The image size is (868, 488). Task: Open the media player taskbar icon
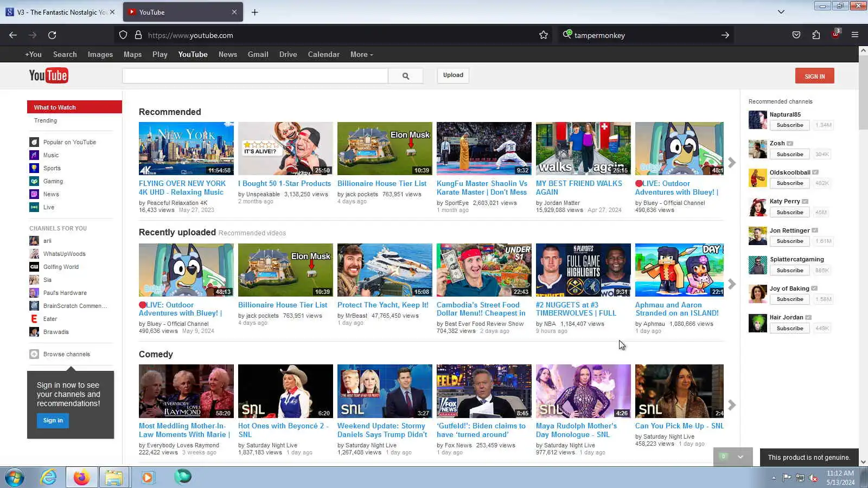coord(147,477)
